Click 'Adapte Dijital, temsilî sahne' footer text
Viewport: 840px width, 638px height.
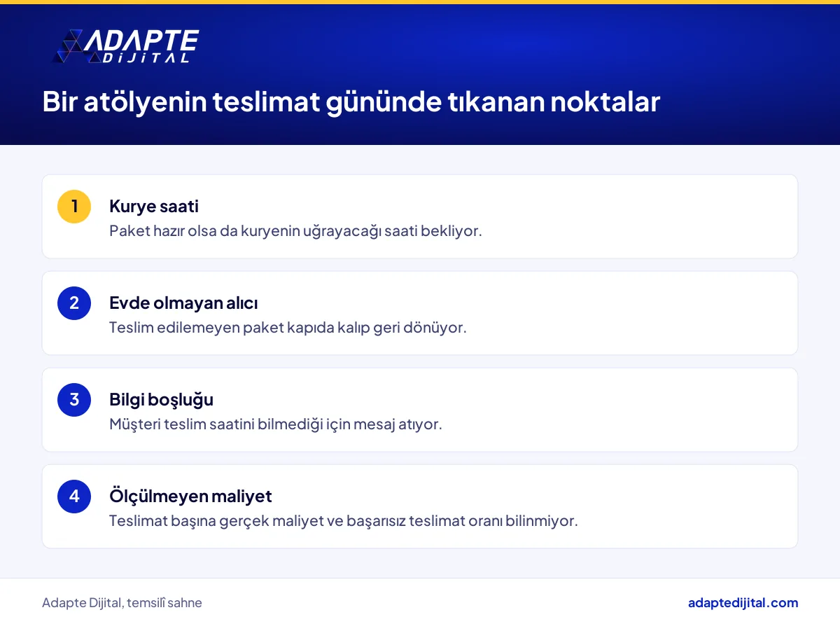tap(122, 603)
